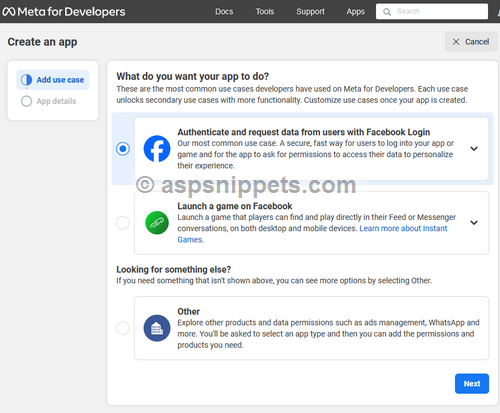500x413 pixels.
Task: Click the Launch a game on Facebook title
Action: (235, 206)
